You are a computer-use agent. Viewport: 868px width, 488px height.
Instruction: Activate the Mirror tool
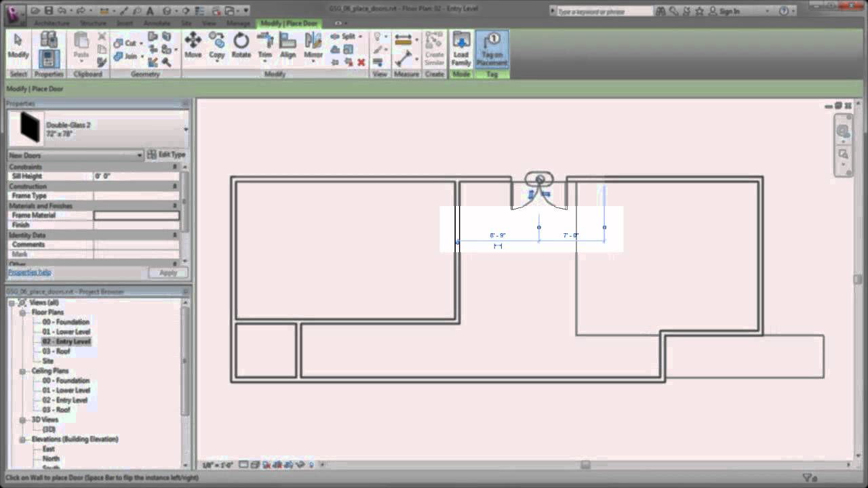point(313,45)
